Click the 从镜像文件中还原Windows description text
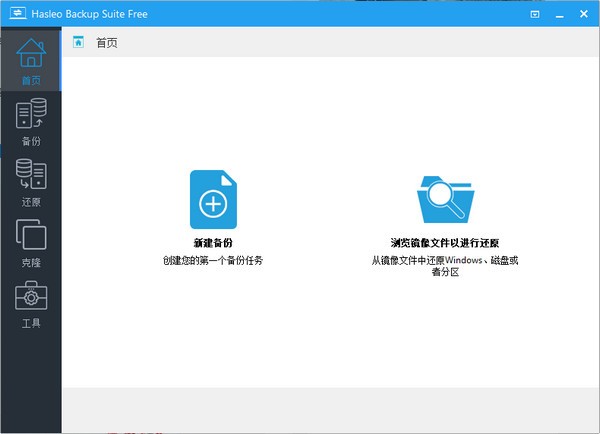 coord(445,260)
